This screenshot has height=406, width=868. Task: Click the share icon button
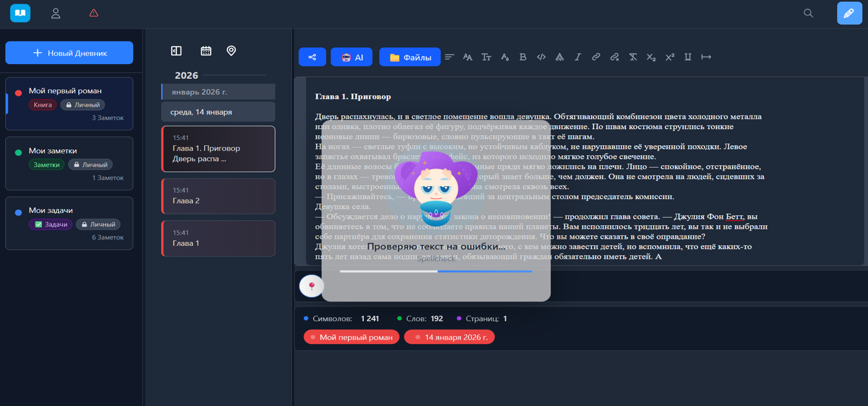tap(312, 57)
